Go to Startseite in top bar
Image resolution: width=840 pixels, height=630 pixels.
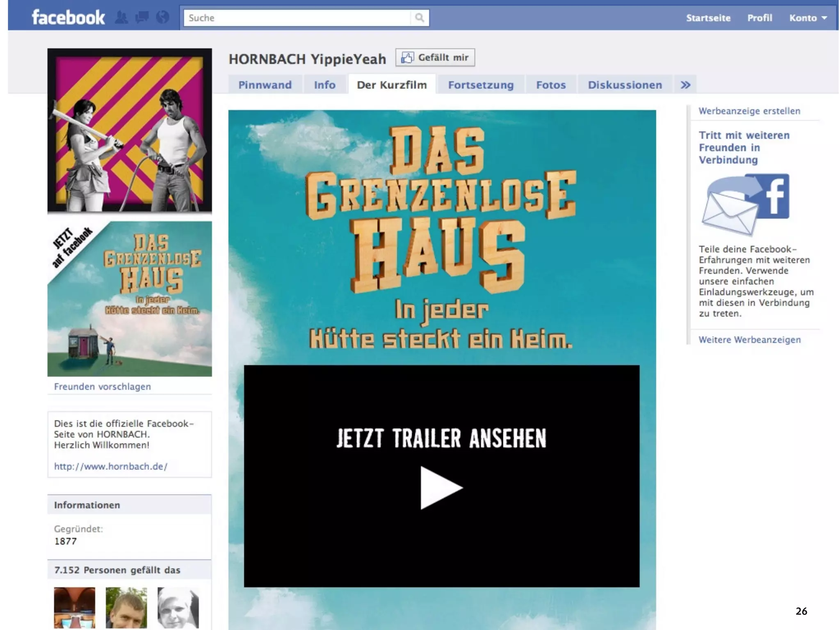coord(708,18)
